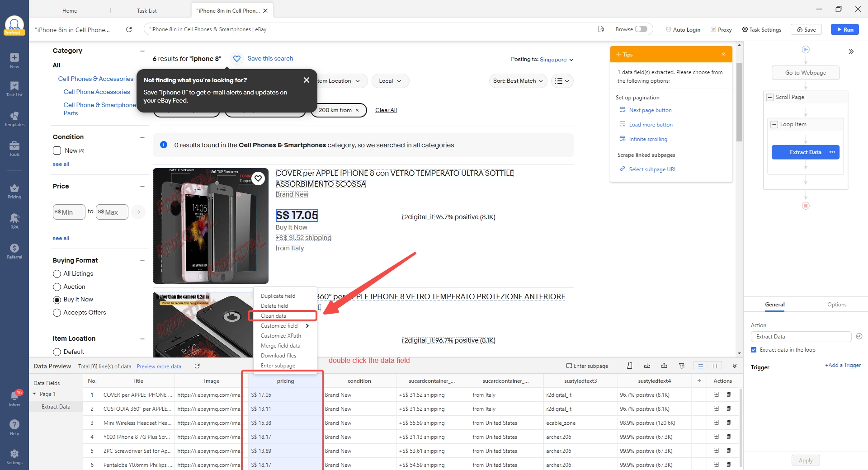Open the Templates panel in sidebar
The height and width of the screenshot is (470, 868).
point(14,119)
